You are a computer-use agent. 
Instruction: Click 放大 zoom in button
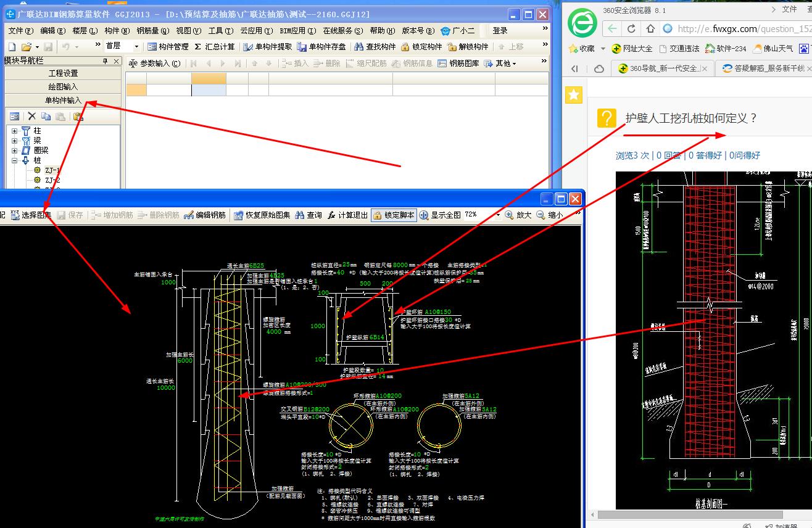518,215
